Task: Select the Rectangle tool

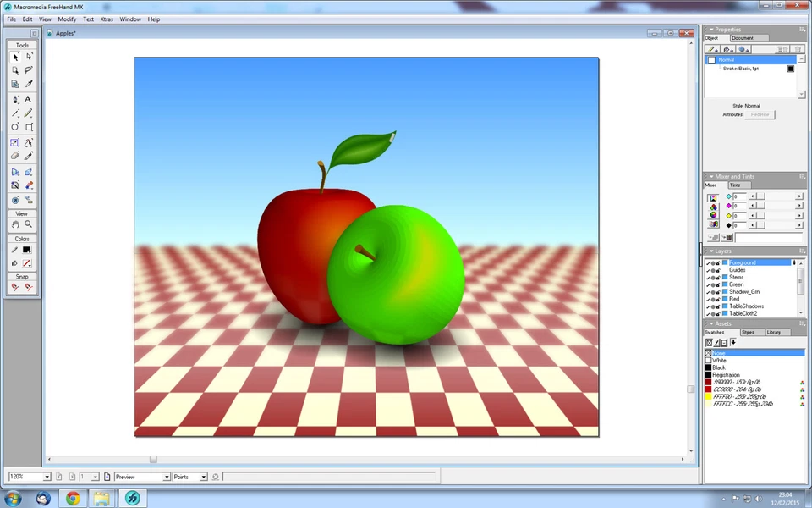Action: (28, 126)
